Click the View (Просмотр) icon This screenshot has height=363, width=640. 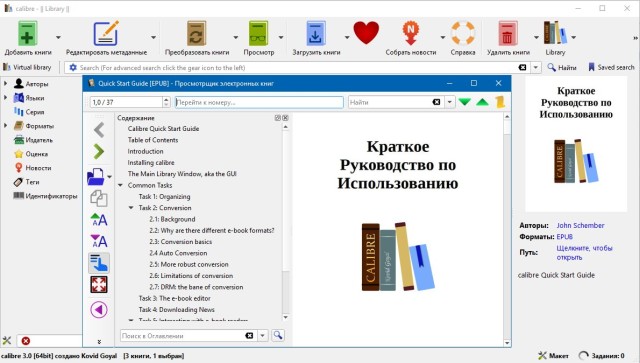258,33
